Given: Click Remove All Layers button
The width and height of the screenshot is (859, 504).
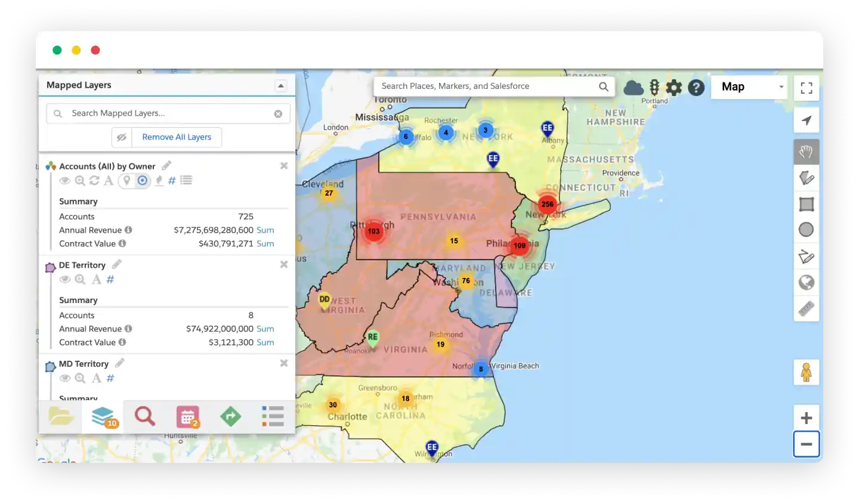Looking at the screenshot, I should coord(177,137).
